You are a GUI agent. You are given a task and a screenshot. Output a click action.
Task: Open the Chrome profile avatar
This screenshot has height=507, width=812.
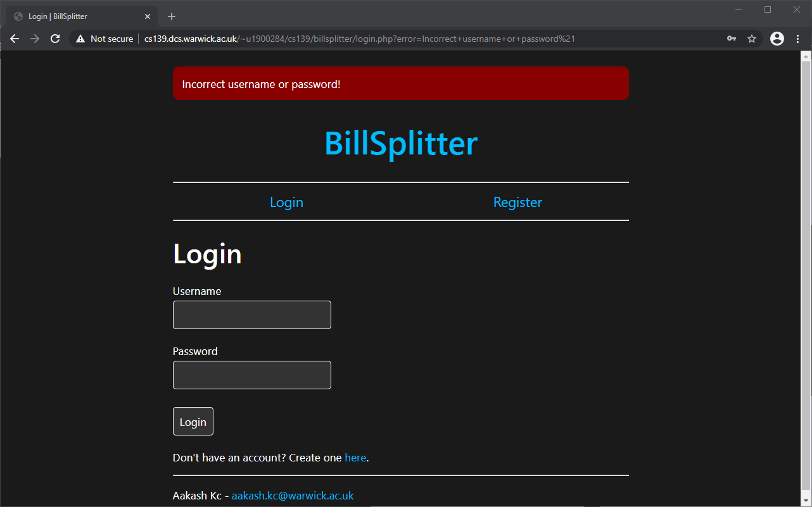pyautogui.click(x=777, y=39)
